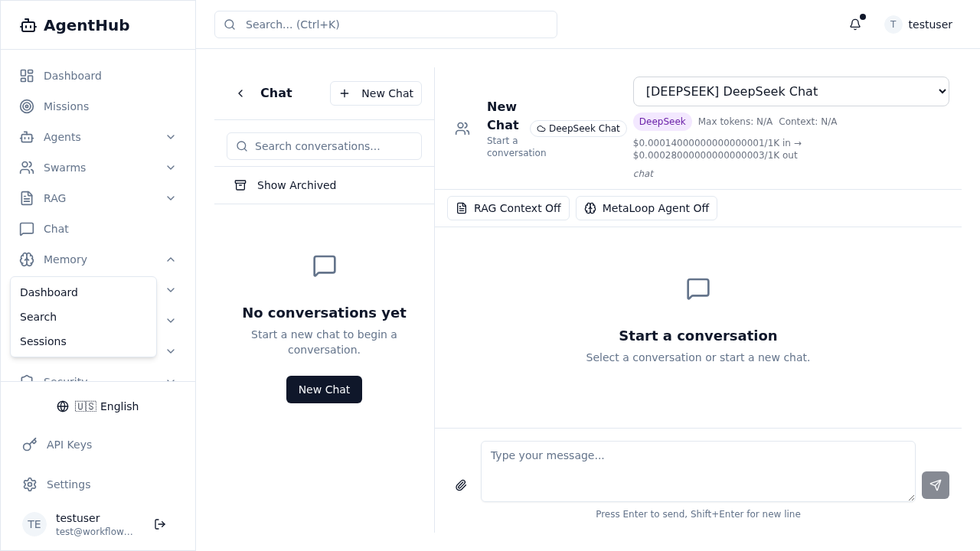Click the AgentHub robot logo
Image resolution: width=980 pixels, height=551 pixels.
[x=28, y=25]
